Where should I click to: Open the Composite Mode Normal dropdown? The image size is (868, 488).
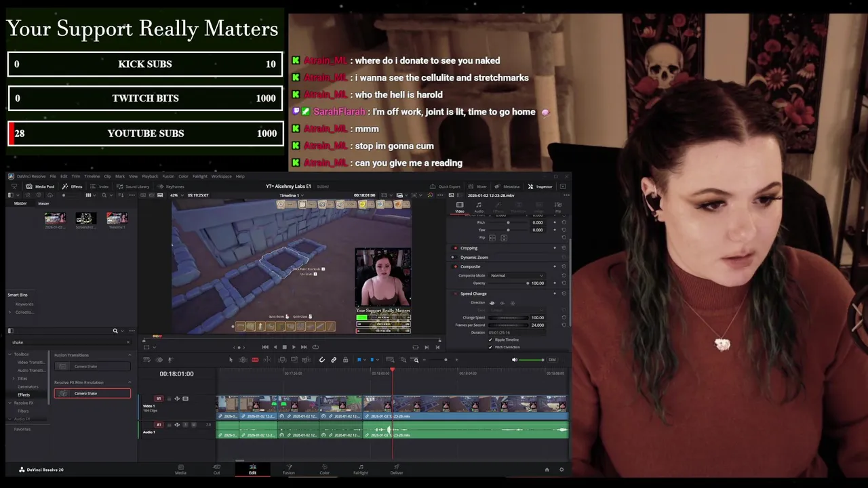(517, 276)
